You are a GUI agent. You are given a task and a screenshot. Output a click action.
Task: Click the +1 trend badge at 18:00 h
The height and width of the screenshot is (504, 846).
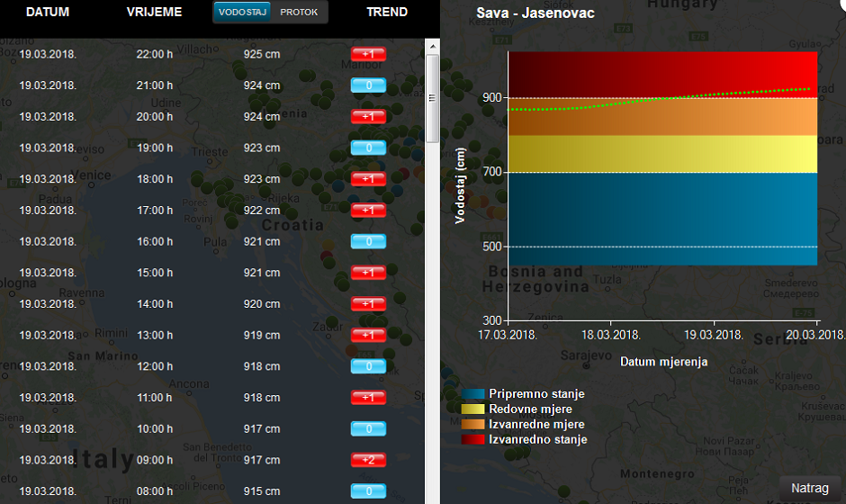pyautogui.click(x=368, y=179)
